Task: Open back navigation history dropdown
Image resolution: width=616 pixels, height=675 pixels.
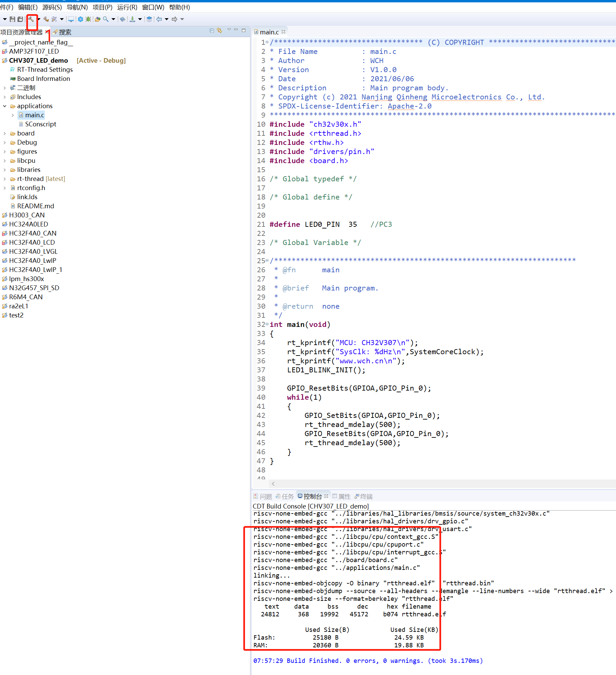Action: 166,19
